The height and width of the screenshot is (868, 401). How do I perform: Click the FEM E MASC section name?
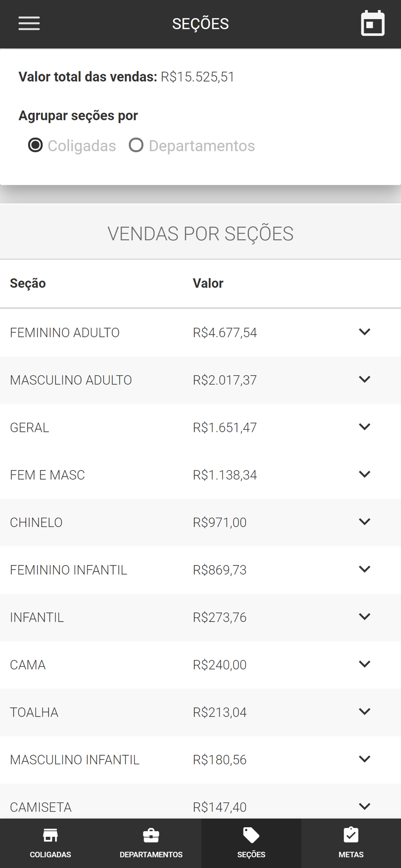click(47, 475)
